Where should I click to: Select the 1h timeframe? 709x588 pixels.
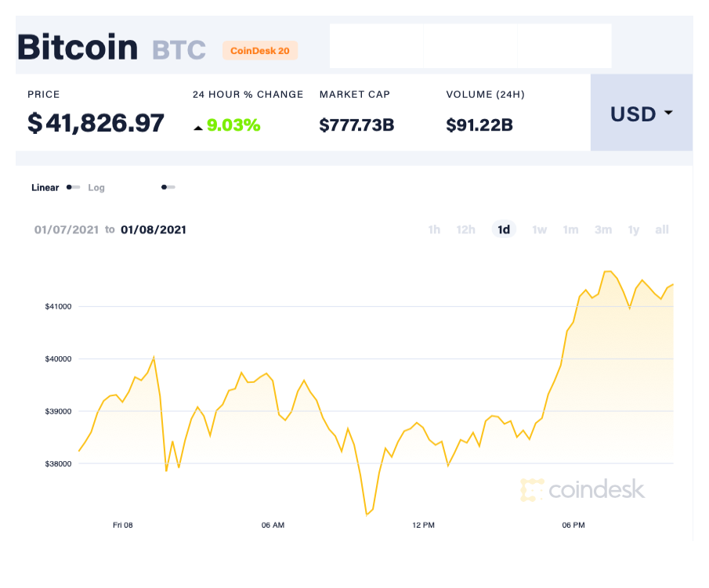click(x=434, y=229)
